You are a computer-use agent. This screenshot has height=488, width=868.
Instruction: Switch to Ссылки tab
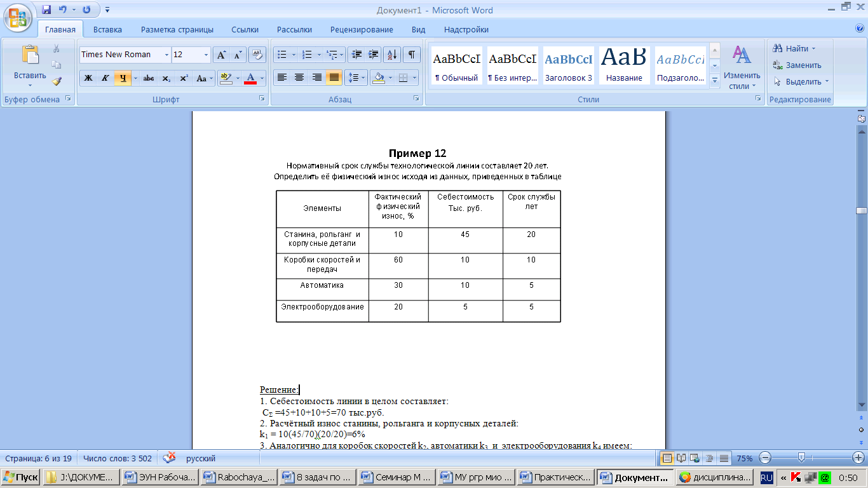click(245, 30)
